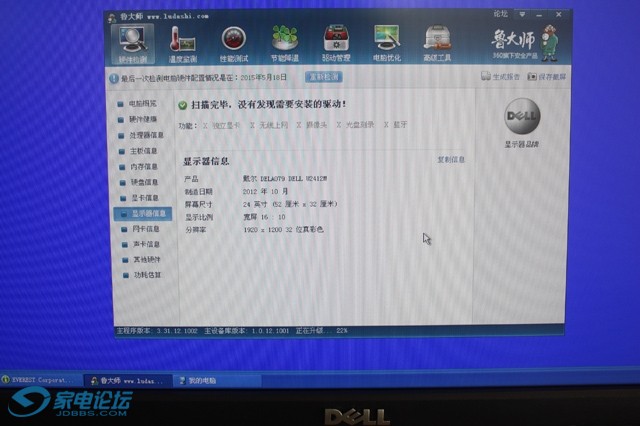This screenshot has height=426, width=640.
Task: Click the product value DELL U2412M
Action: tap(285, 178)
